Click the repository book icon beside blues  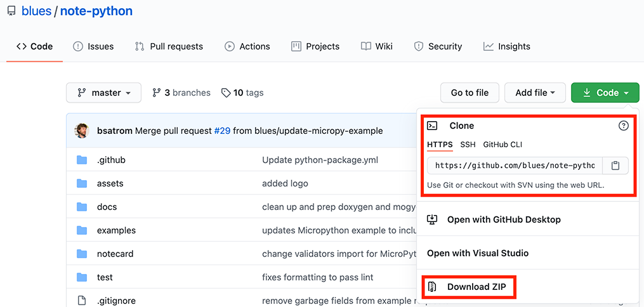[11, 11]
